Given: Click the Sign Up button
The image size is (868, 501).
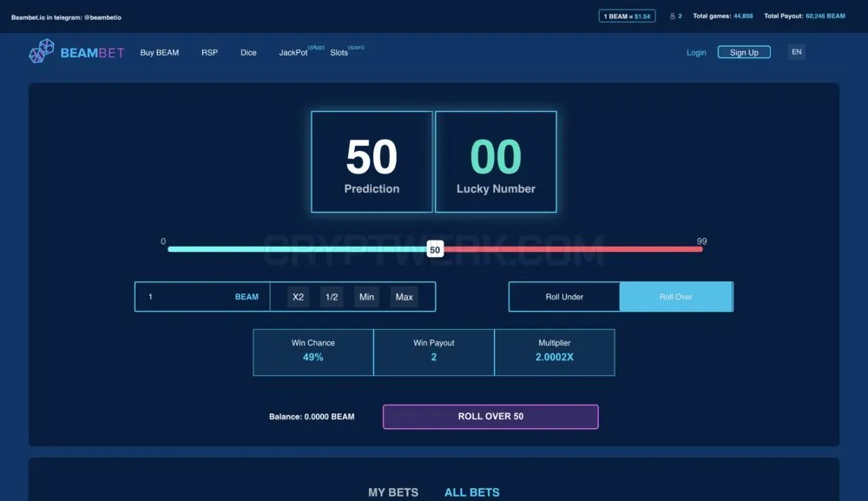Looking at the screenshot, I should pos(744,52).
